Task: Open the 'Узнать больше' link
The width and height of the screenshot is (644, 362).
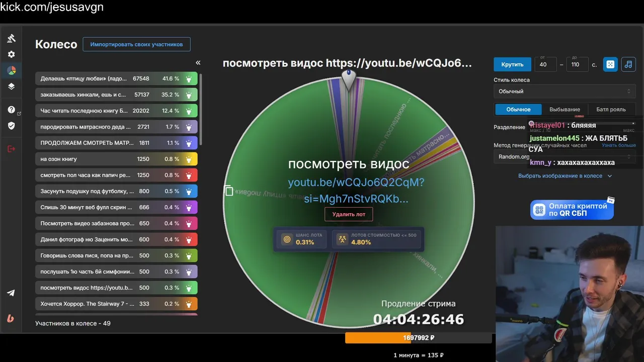Action: pos(618,145)
